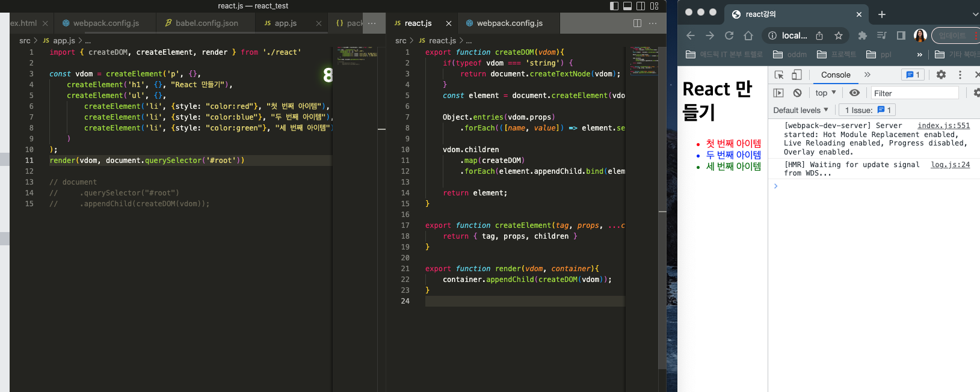Open media control icon in Chrome toolbar

coord(881,35)
